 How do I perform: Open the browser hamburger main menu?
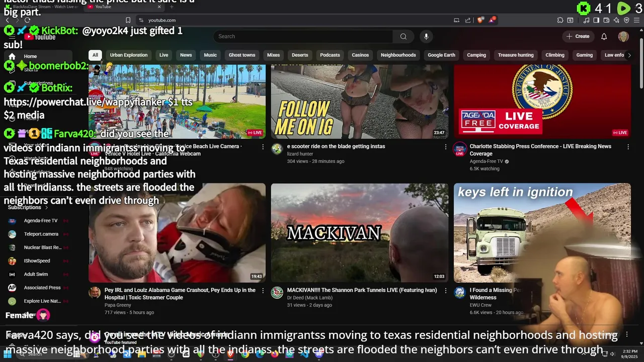pyautogui.click(x=636, y=20)
